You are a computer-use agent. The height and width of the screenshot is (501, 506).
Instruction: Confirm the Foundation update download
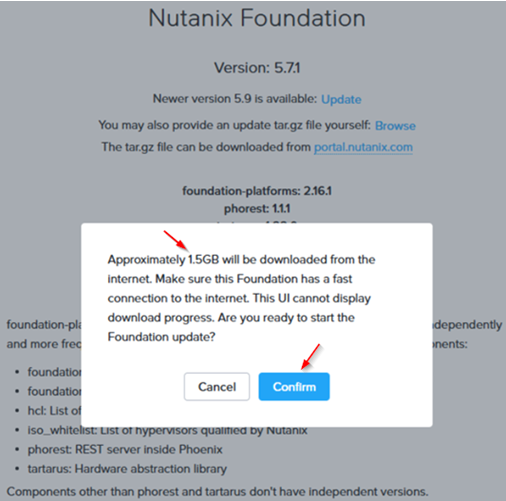(x=294, y=387)
